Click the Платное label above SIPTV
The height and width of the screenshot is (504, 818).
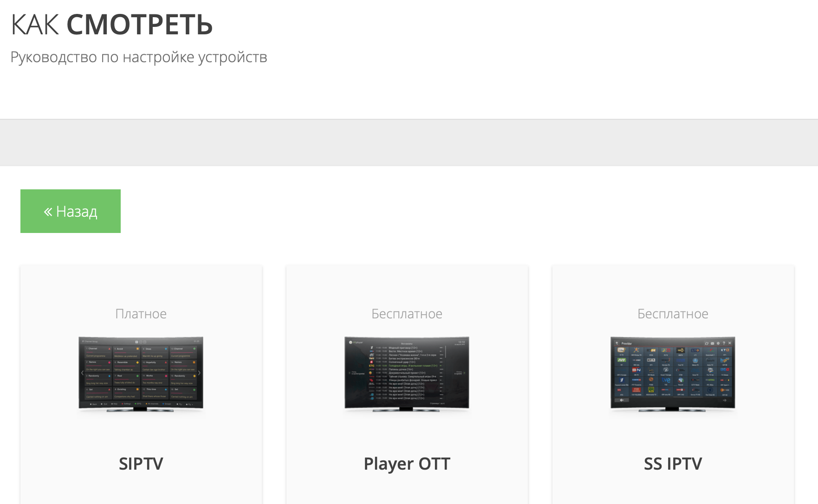click(x=141, y=314)
